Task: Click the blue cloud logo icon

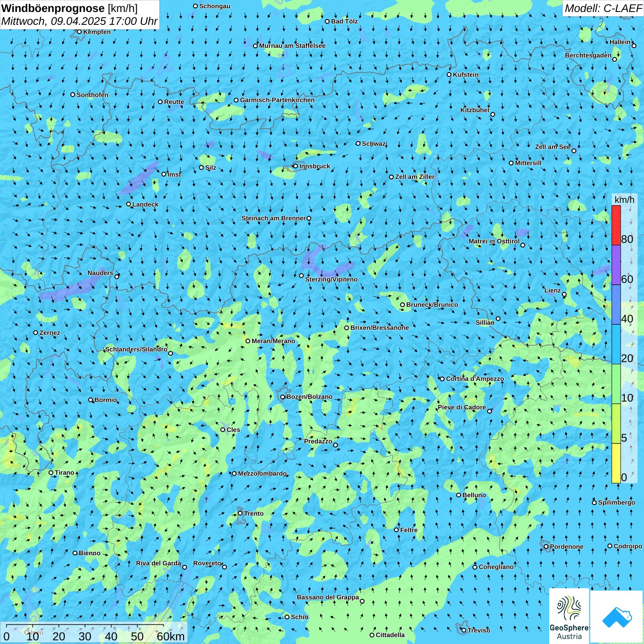Action: point(617,617)
